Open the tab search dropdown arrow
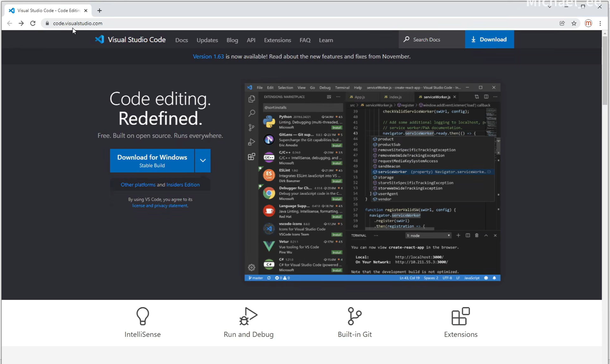The width and height of the screenshot is (610, 364). point(549,7)
